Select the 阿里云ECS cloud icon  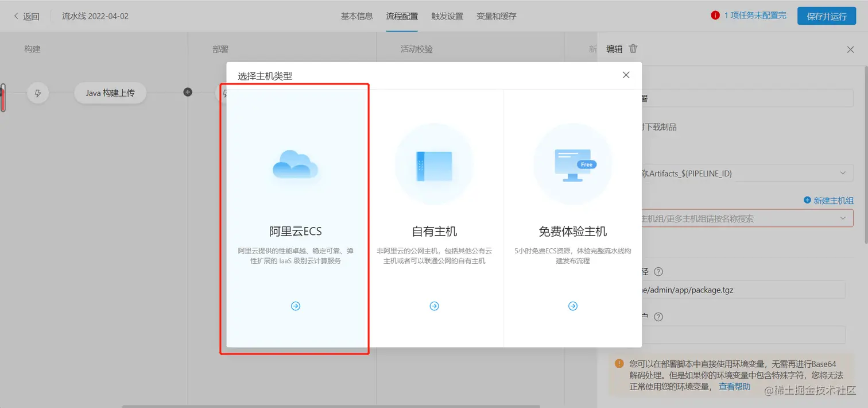pos(295,164)
